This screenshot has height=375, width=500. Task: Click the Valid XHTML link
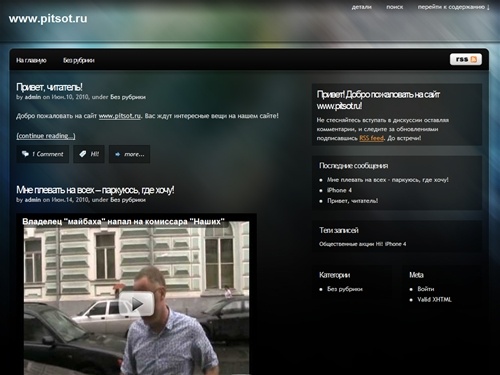[434, 300]
